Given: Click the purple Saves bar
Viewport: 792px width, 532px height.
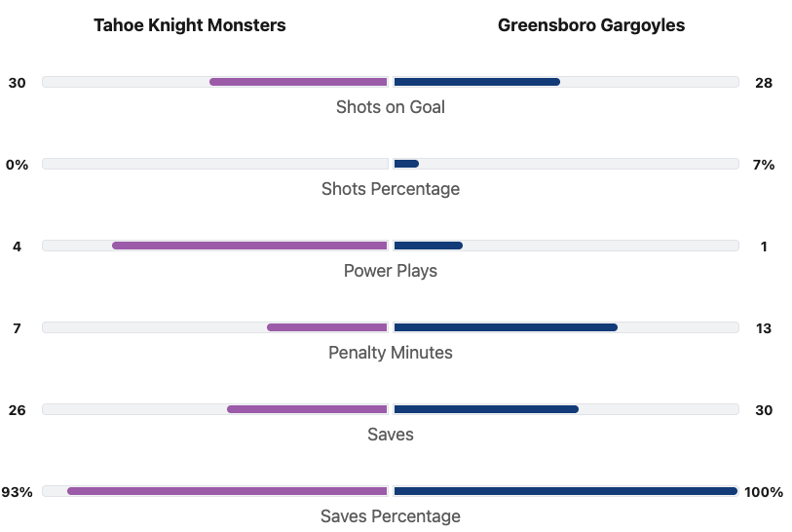Looking at the screenshot, I should 307,409.
